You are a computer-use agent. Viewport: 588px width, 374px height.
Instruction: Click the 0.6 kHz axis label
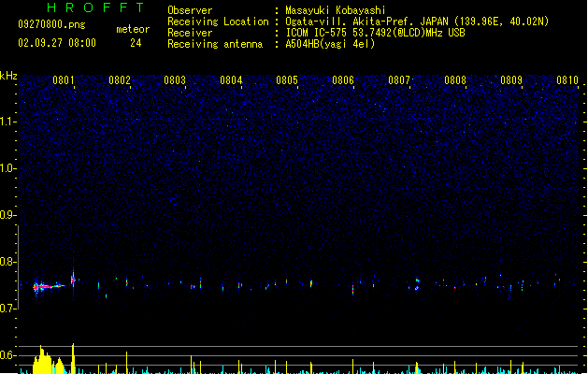[x=8, y=355]
